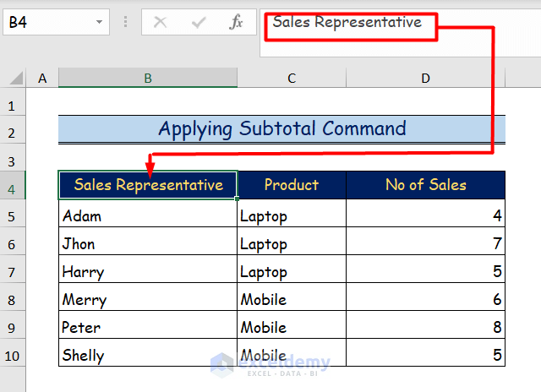The image size is (541, 392).
Task: Select the No of Sales header cell
Action: click(425, 185)
